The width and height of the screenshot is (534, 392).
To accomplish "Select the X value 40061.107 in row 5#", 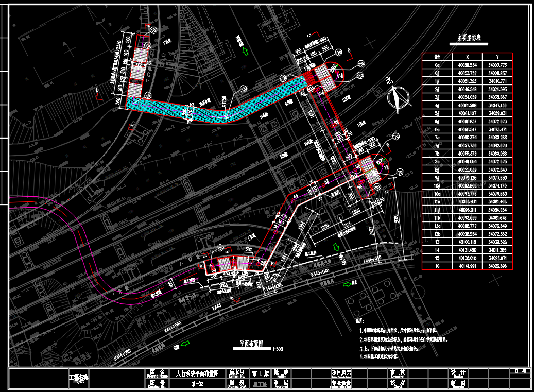I will 467,113.
